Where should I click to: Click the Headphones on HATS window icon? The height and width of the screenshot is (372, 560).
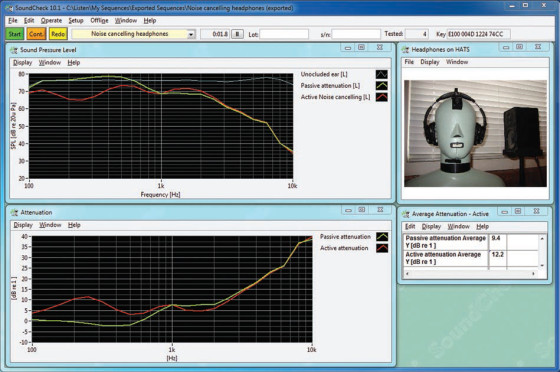click(405, 50)
